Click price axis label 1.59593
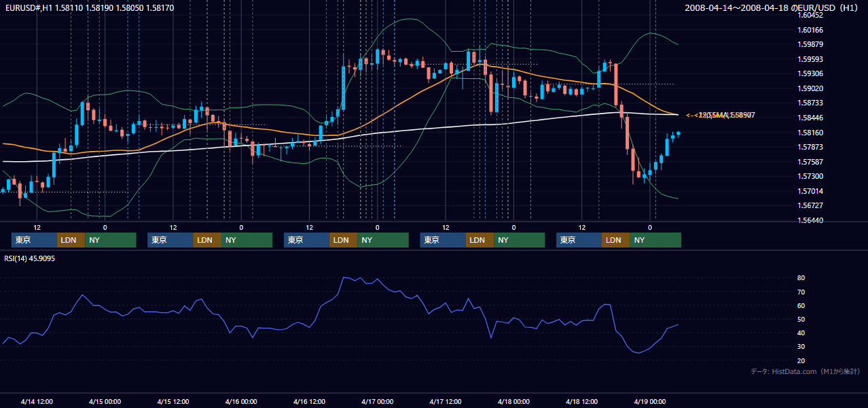This screenshot has width=868, height=408. click(x=810, y=59)
